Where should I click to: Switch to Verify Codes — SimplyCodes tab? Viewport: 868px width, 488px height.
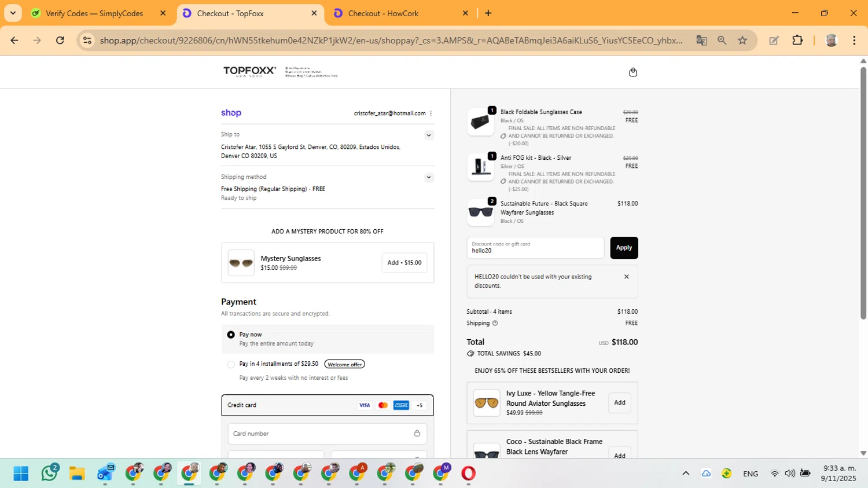pyautogui.click(x=94, y=13)
